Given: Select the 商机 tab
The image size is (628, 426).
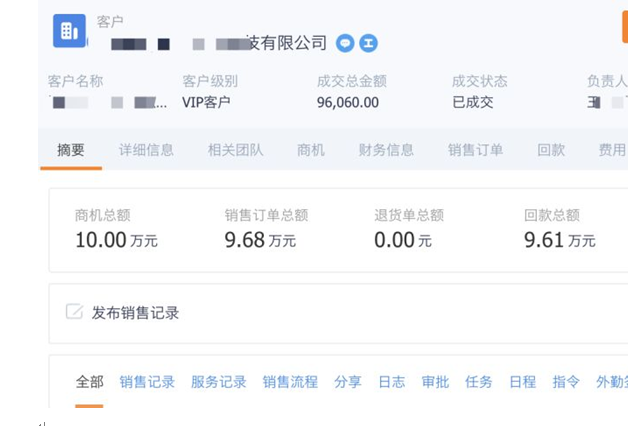Looking at the screenshot, I should [x=311, y=150].
